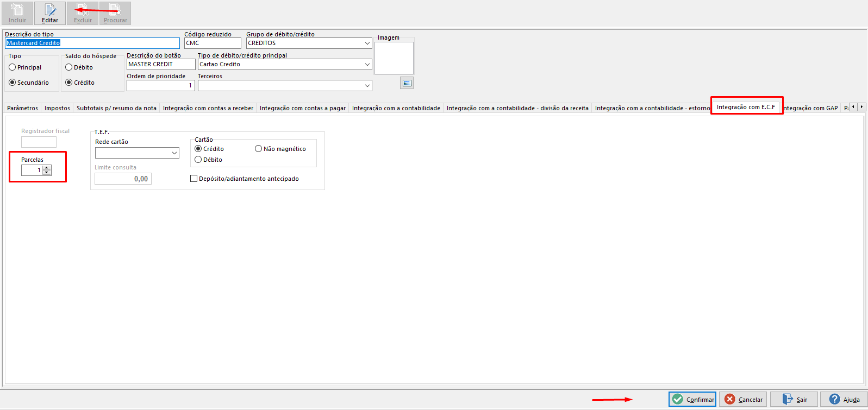Click the Descrição do botão field
Viewport: 868px width, 410px height.
161,64
